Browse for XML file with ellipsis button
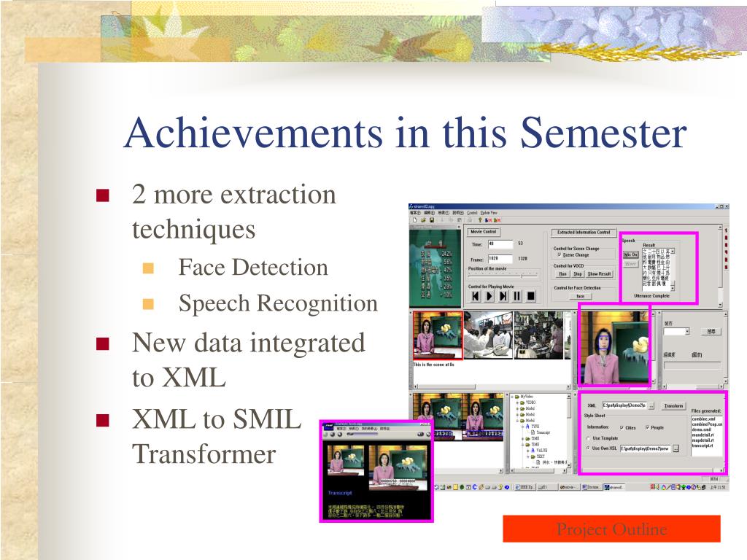Viewport: 747px width, 560px height. click(x=651, y=405)
